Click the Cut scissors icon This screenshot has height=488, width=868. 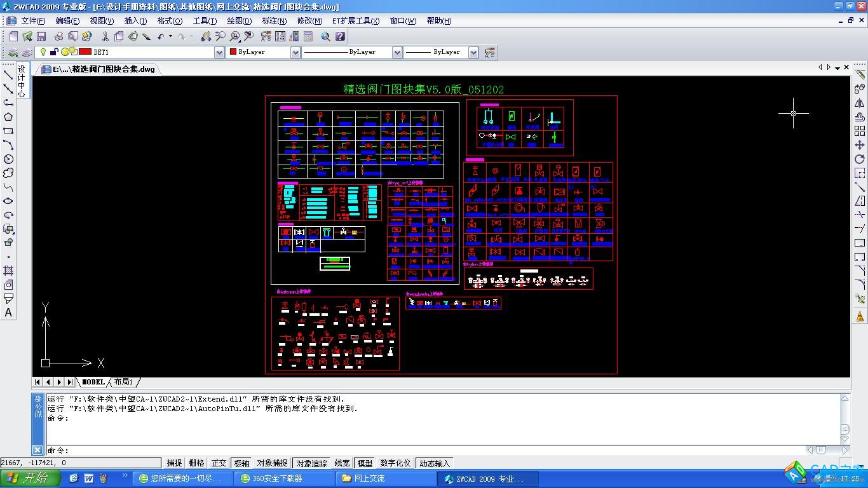(x=105, y=36)
